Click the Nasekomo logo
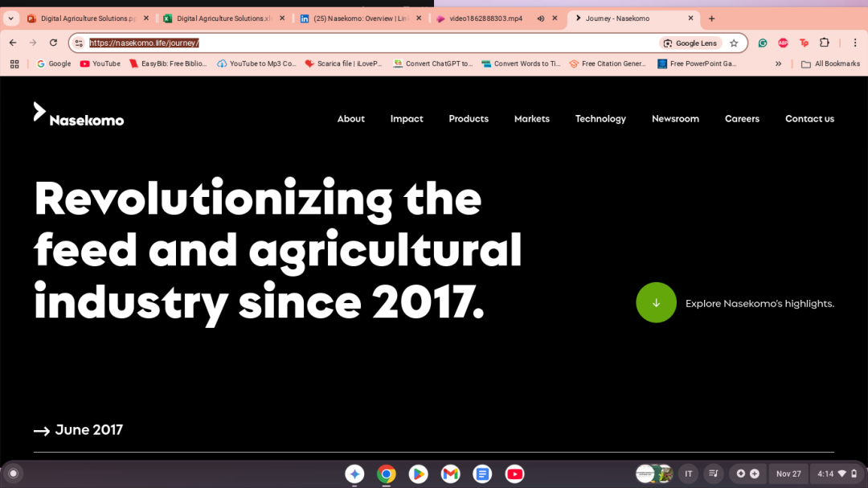 click(78, 115)
